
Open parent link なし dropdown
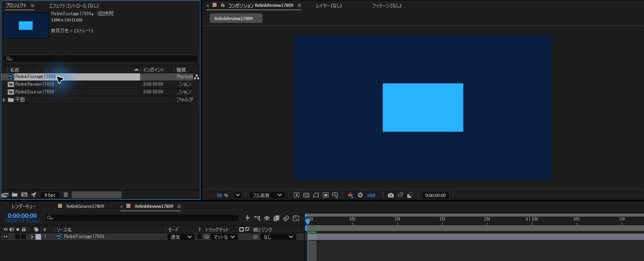tap(278, 237)
